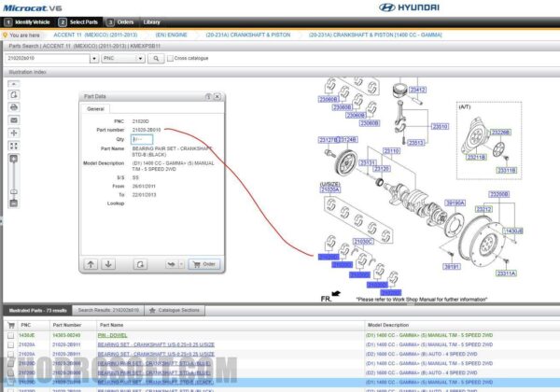Collapse the illustration toolbar
The height and width of the screenshot is (392, 560).
click(x=14, y=84)
